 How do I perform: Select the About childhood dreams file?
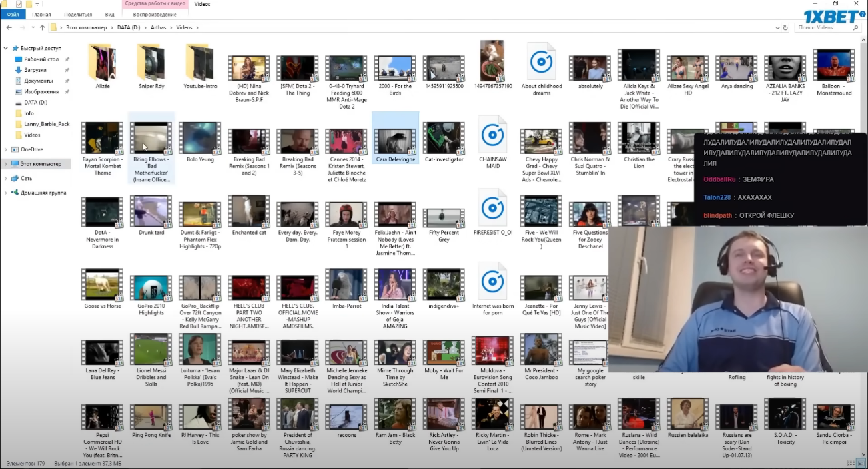click(x=542, y=63)
